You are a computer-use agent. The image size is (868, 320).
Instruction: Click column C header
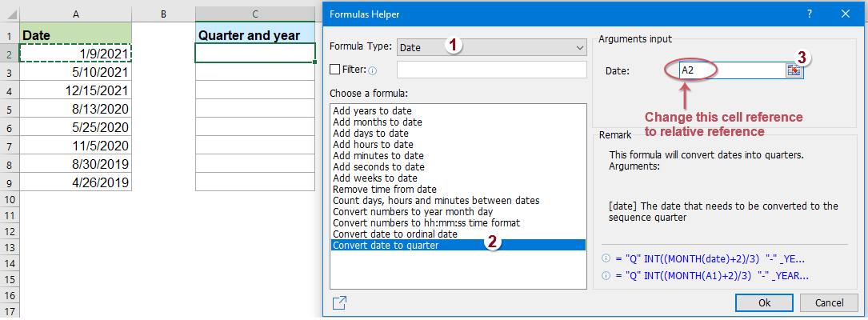[254, 14]
